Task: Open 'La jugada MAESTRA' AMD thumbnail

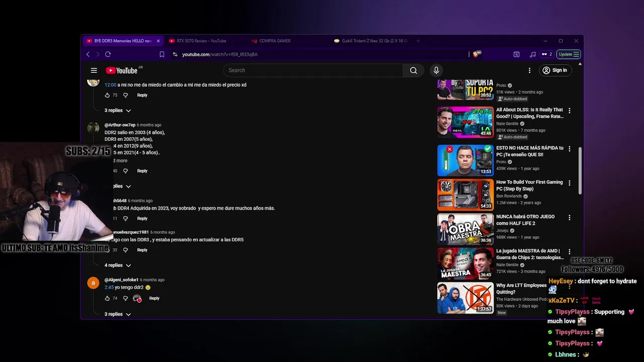Action: pyautogui.click(x=465, y=263)
